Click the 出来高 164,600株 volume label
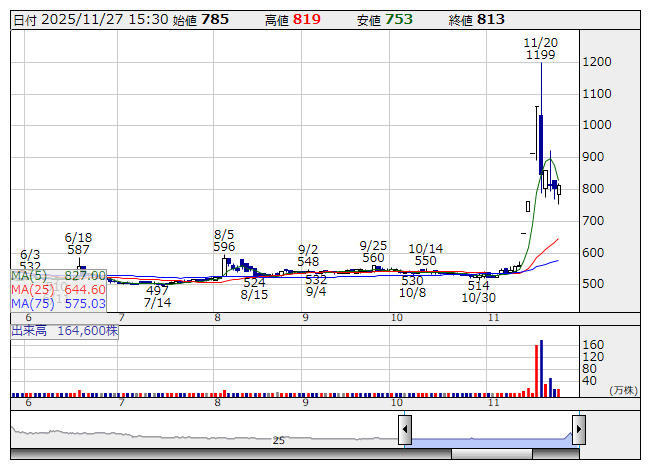Viewport: 653px width, 470px height. tap(65, 330)
